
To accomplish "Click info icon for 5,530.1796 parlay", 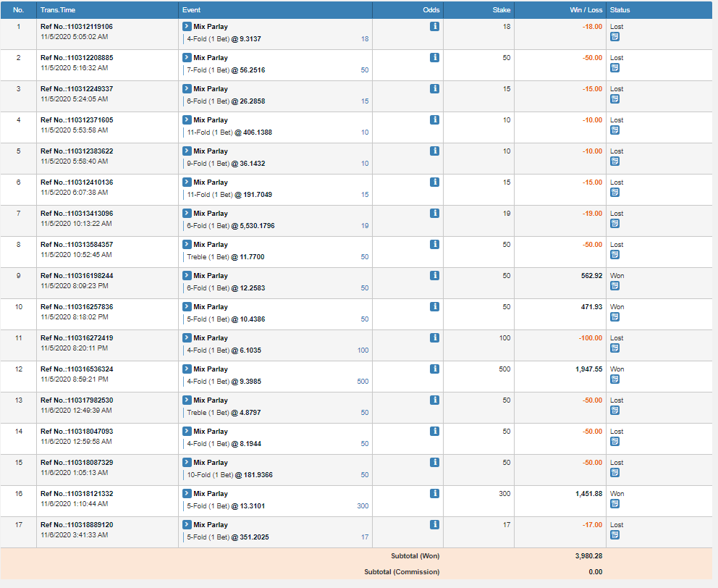I will (x=434, y=214).
